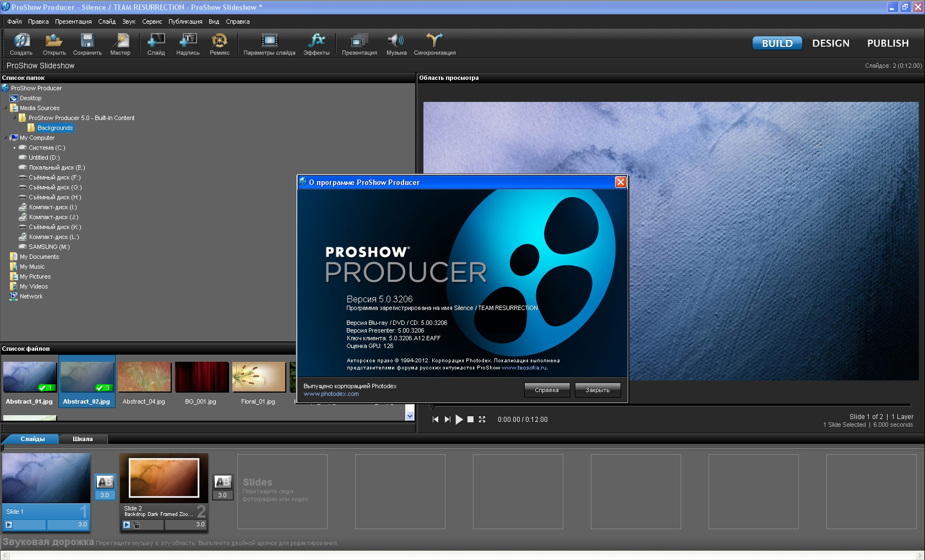Expand the Система (C:) drive node
The image size is (925, 560).
pos(15,148)
